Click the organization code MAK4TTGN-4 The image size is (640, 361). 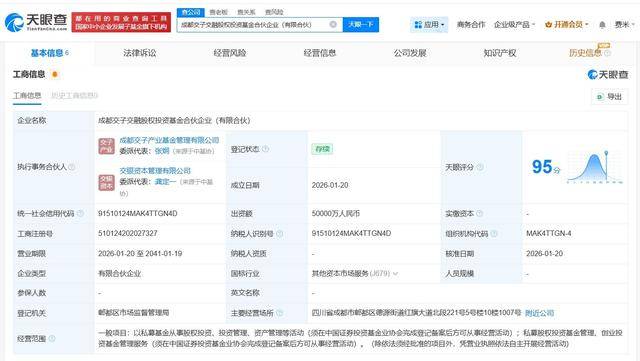coord(549,233)
